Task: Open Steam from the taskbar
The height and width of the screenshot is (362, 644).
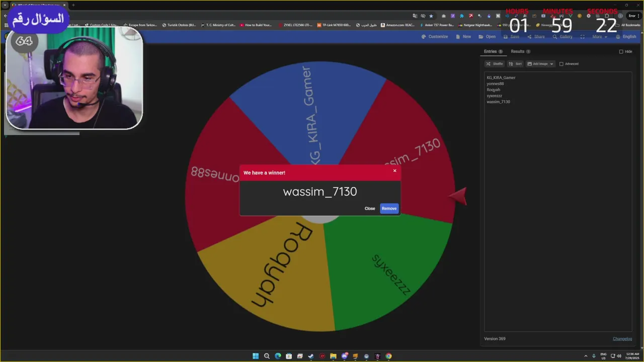Action: pyautogui.click(x=311, y=356)
